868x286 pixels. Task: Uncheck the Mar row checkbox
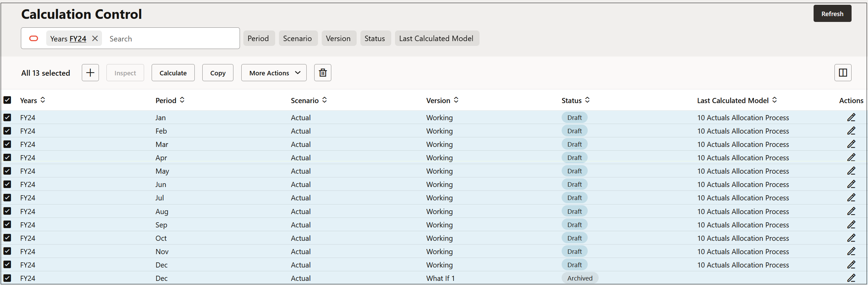tap(7, 144)
